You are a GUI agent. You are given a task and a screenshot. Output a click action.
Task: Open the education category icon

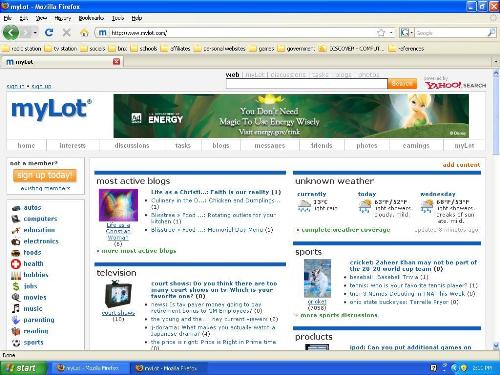[x=16, y=230]
